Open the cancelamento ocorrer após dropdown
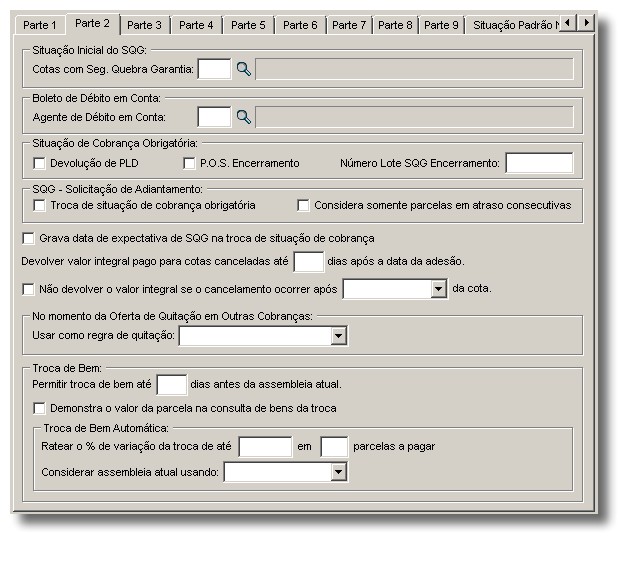 coord(438,289)
